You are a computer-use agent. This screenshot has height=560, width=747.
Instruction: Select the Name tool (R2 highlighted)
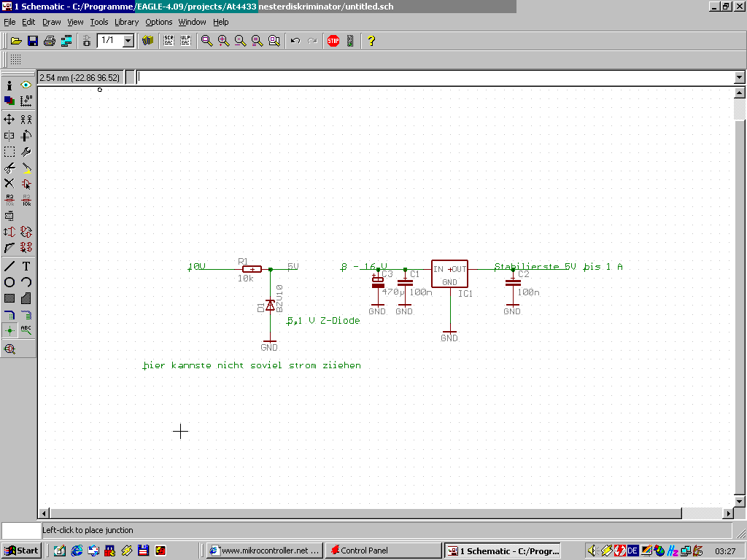pyautogui.click(x=9, y=200)
